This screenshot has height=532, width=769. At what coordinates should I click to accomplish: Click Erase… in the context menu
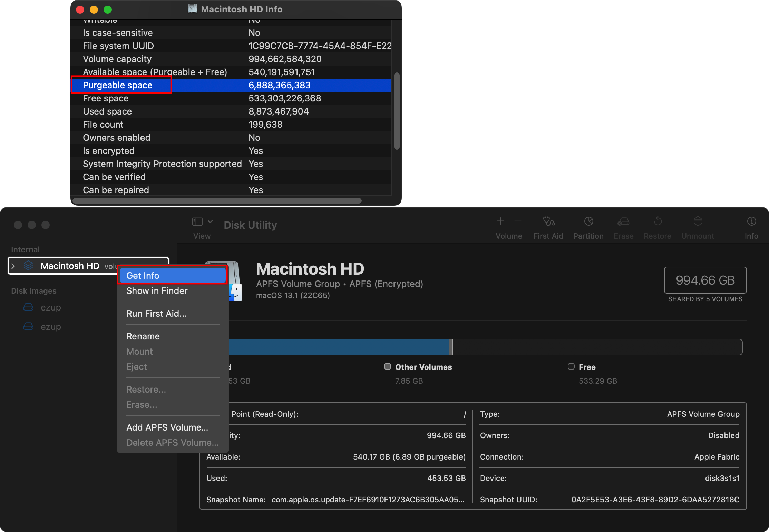(173, 405)
